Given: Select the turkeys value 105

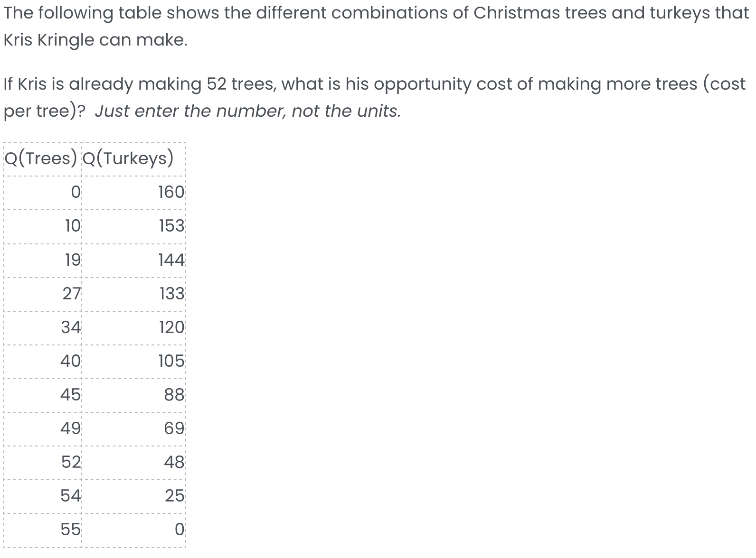Looking at the screenshot, I should pyautogui.click(x=171, y=361).
